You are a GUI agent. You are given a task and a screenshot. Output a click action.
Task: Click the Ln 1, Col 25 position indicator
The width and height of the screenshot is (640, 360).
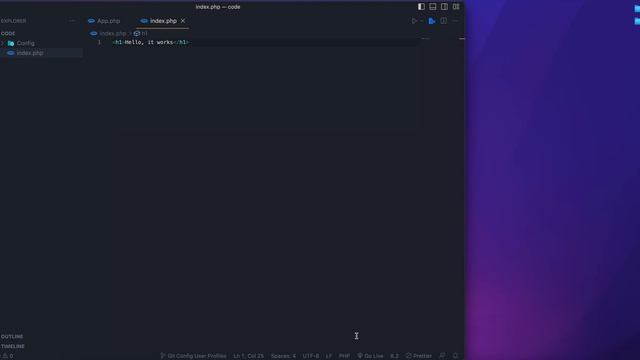point(248,356)
